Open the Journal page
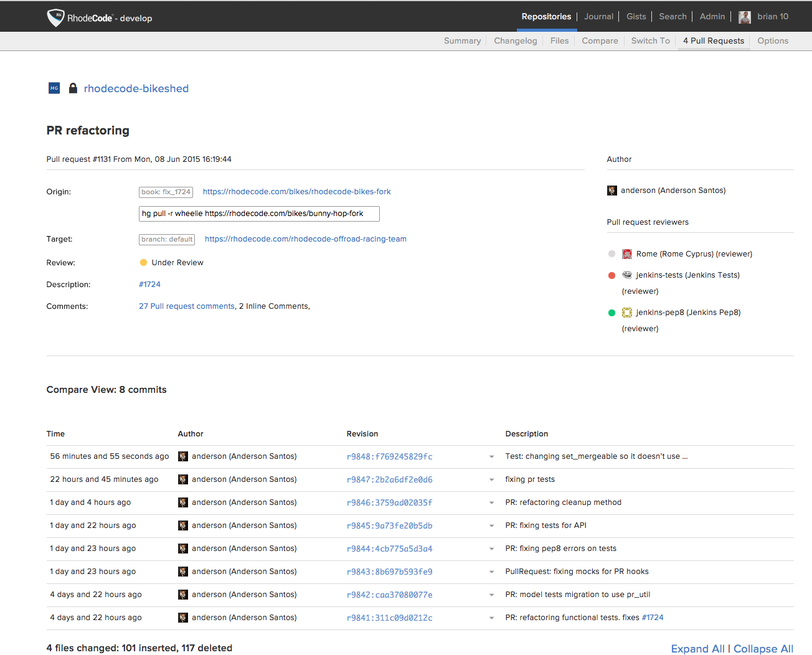This screenshot has width=812, height=655. click(x=598, y=17)
